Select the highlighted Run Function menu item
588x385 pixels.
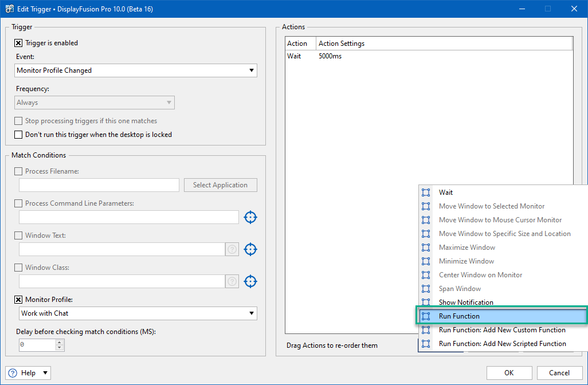(x=503, y=316)
